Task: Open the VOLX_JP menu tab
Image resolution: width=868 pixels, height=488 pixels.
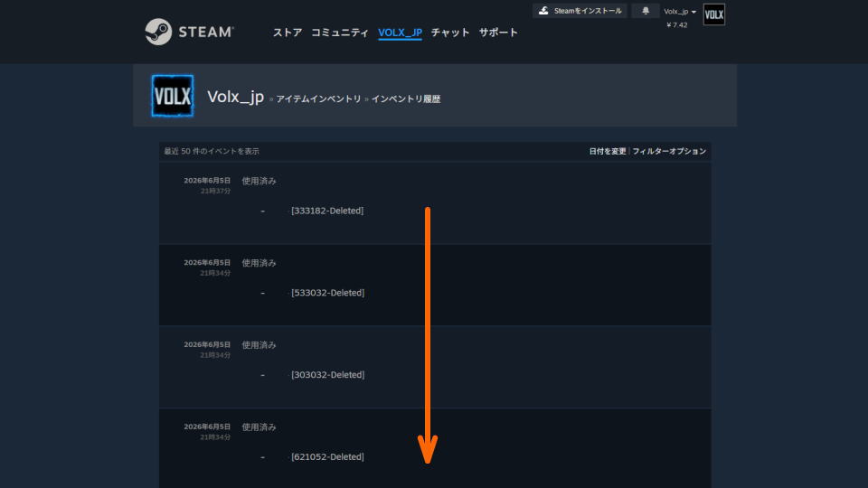Action: point(400,33)
